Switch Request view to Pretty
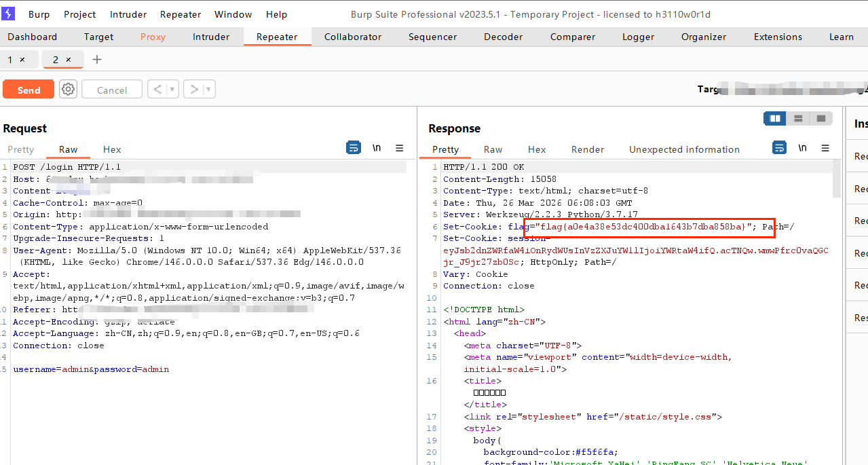This screenshot has width=868, height=465. tap(20, 149)
